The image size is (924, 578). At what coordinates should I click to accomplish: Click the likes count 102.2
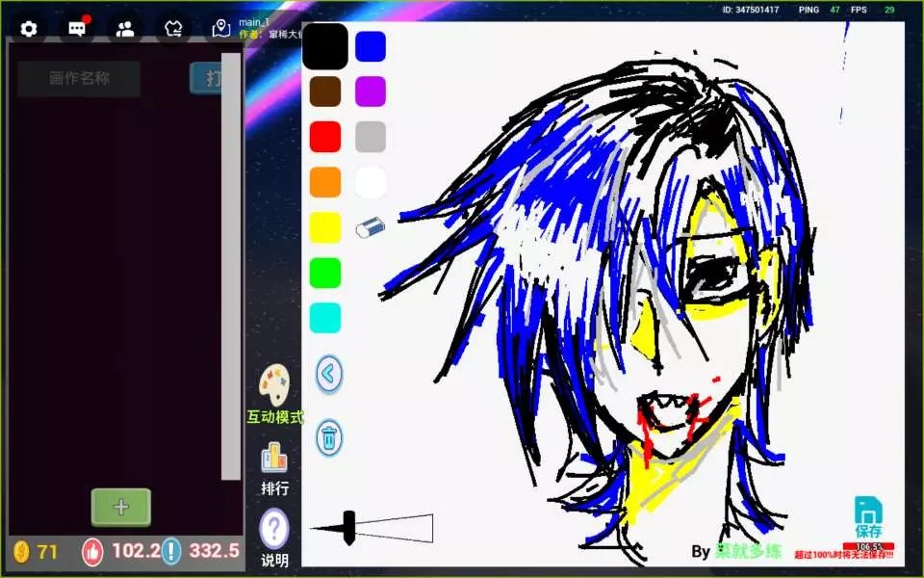click(136, 551)
